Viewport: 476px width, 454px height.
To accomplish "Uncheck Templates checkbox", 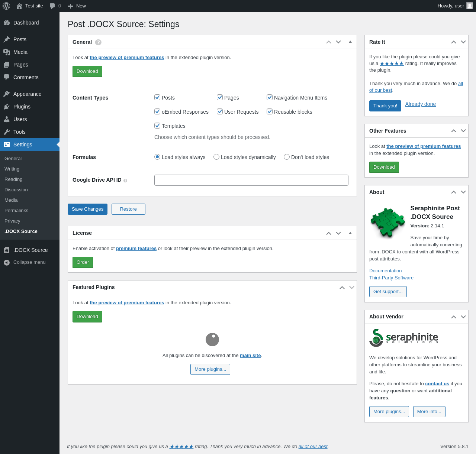I will click(157, 126).
